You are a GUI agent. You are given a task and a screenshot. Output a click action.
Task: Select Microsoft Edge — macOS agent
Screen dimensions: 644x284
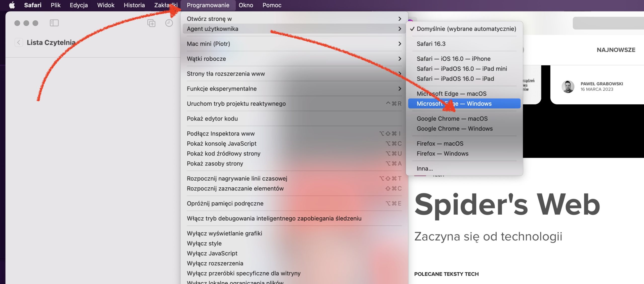[464, 94]
